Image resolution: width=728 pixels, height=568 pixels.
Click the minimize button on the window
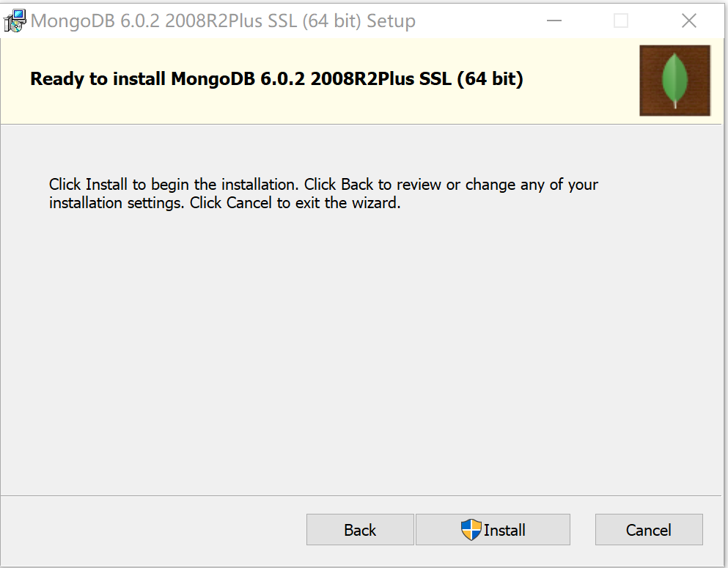point(554,21)
